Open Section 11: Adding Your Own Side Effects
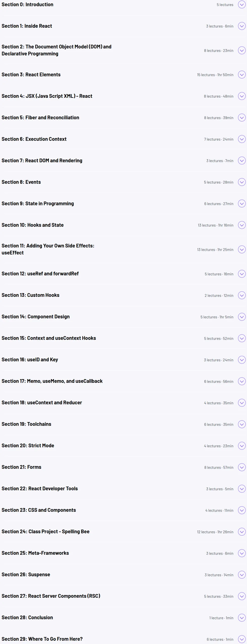The width and height of the screenshot is (247, 644). (x=48, y=249)
